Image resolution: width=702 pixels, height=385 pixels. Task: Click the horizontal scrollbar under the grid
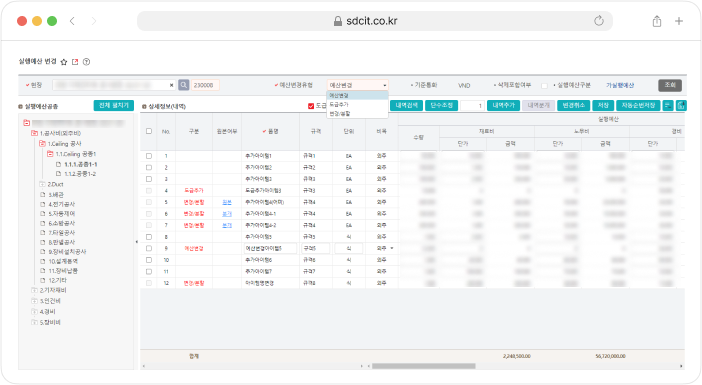424,366
